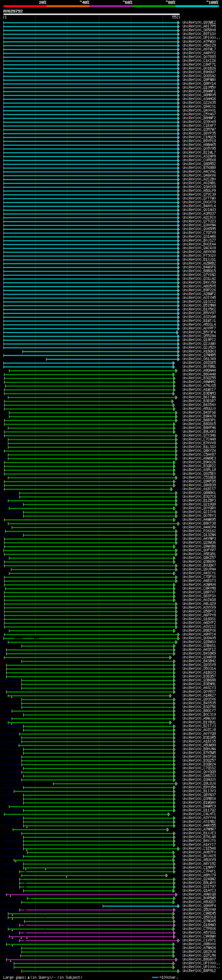Viewport: 222px width, 980px height.
Task: Select the UniRef100_C6KF71 label
Action: tap(199, 65)
